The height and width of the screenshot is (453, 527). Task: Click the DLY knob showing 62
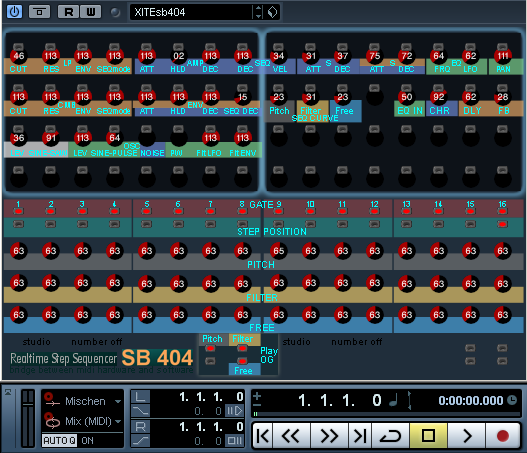(471, 97)
